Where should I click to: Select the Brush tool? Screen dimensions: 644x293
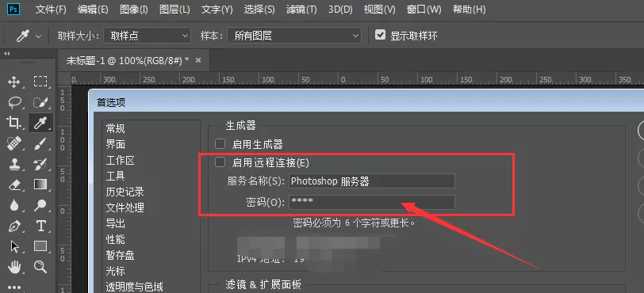pyautogui.click(x=40, y=143)
